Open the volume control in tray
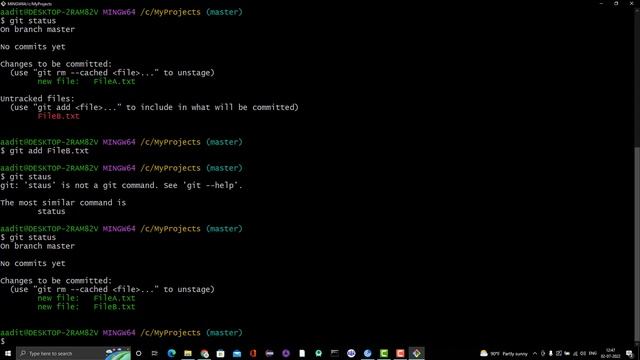 pos(583,353)
